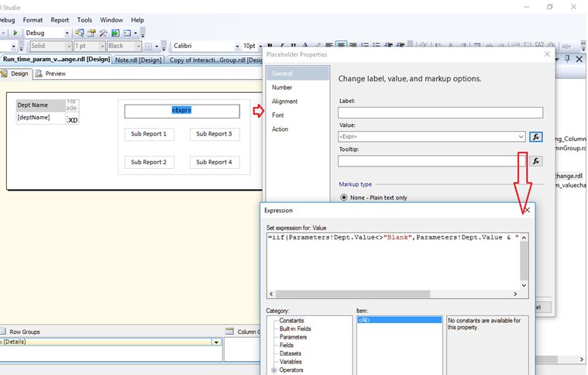This screenshot has height=375, width=588.
Task: Open expression editor for the Tooltip field
Action: point(535,161)
